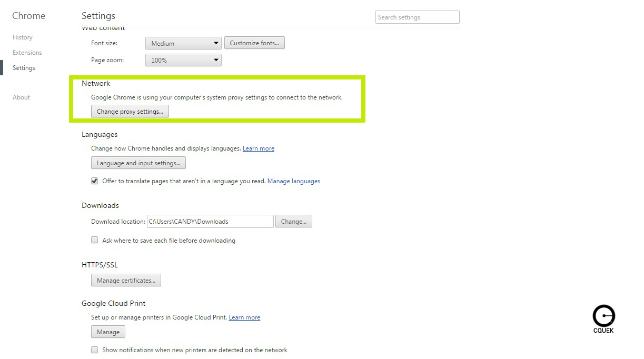Image resolution: width=644 pixels, height=359 pixels.
Task: Open the Font size dropdown
Action: [183, 43]
